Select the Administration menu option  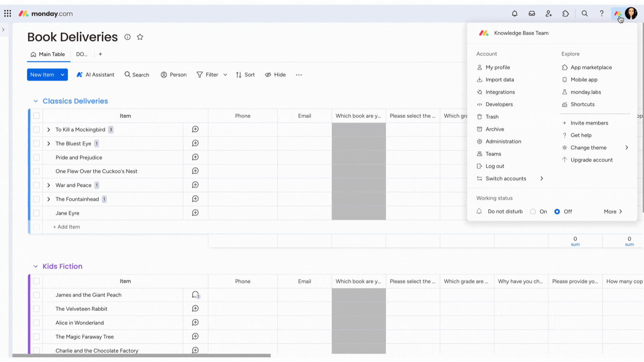coord(503,141)
